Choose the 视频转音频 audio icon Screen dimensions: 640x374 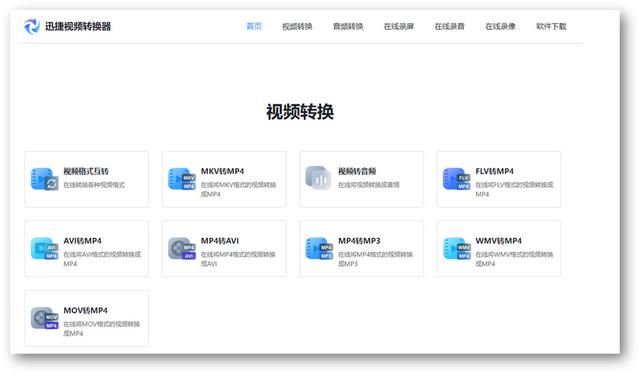click(318, 178)
